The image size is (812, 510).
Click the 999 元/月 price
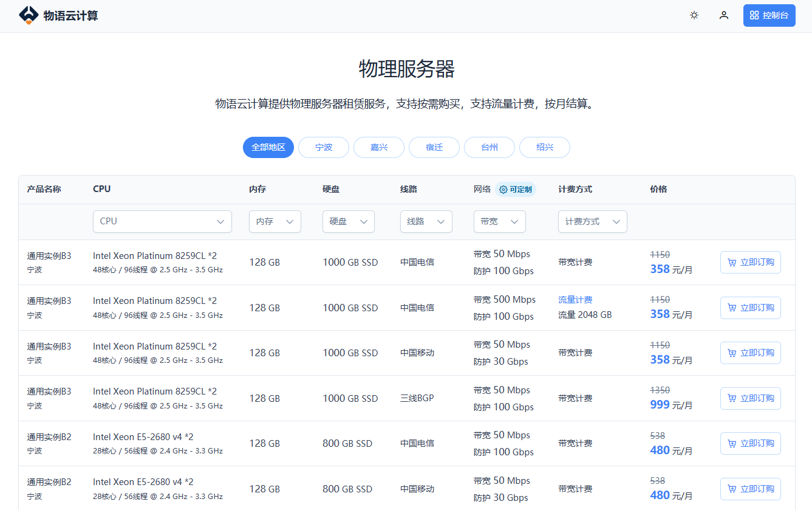click(x=671, y=405)
